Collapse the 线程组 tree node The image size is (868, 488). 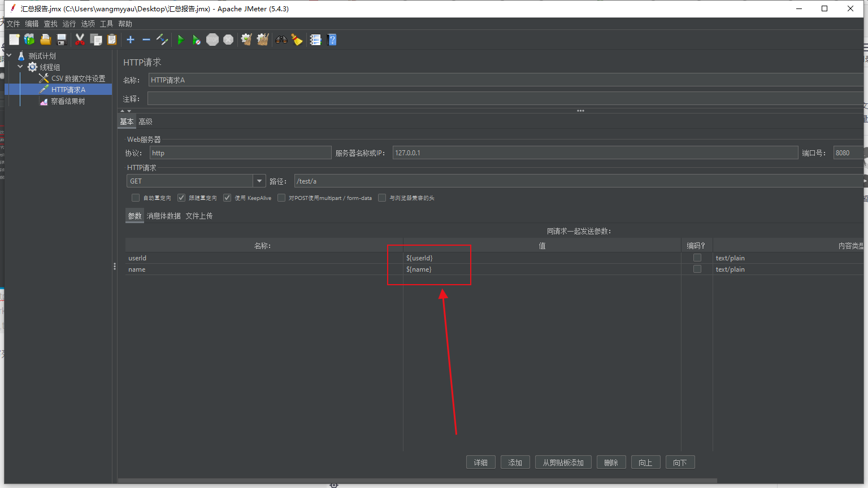(20, 67)
